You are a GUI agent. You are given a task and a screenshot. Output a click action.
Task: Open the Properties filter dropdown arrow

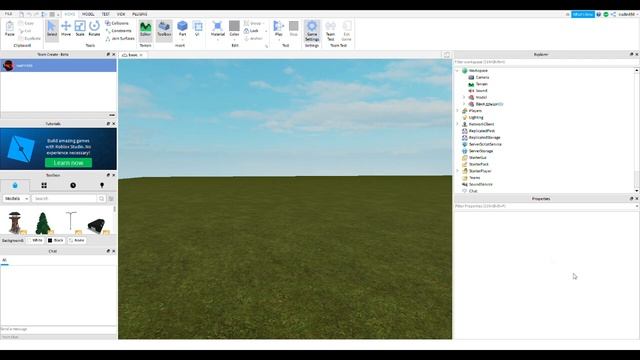tap(637, 206)
